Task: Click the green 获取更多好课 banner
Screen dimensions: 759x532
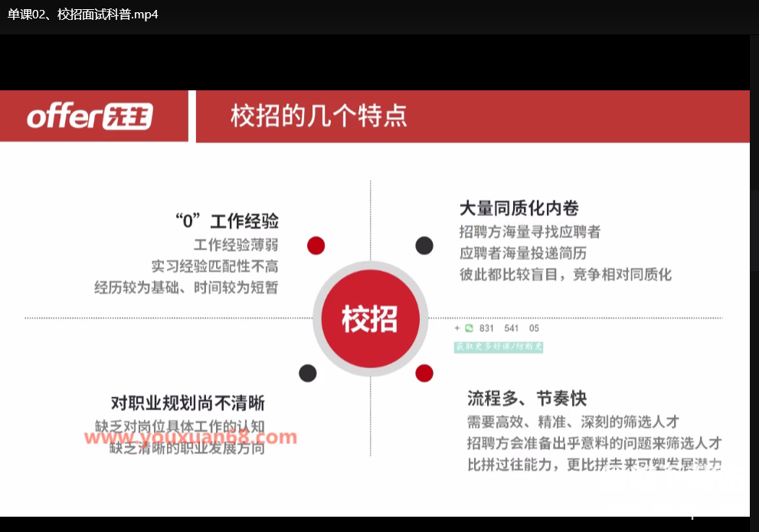Action: [x=499, y=347]
